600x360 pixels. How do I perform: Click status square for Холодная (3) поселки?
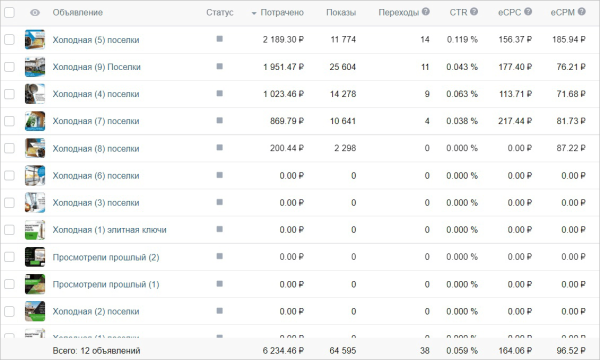tap(220, 202)
